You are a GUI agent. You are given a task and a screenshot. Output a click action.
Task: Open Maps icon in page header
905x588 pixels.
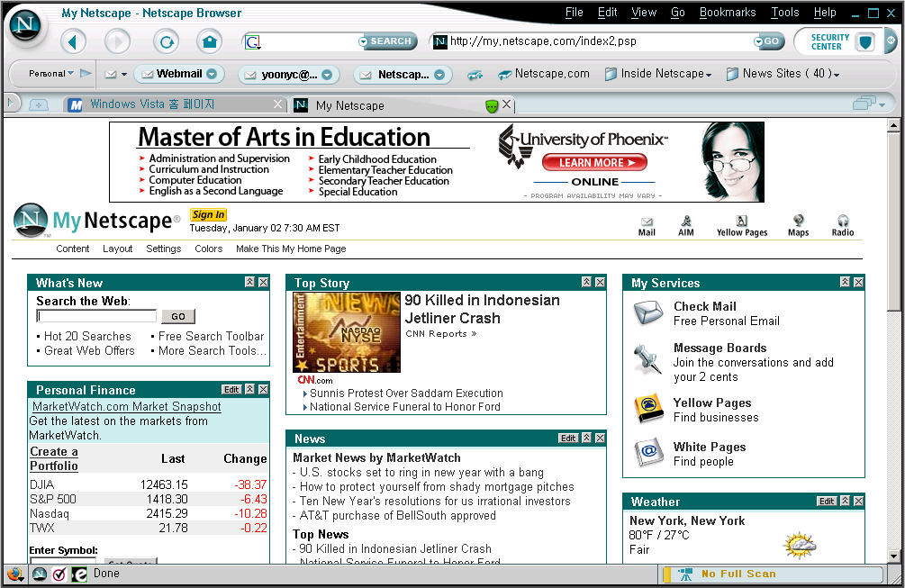(x=798, y=226)
